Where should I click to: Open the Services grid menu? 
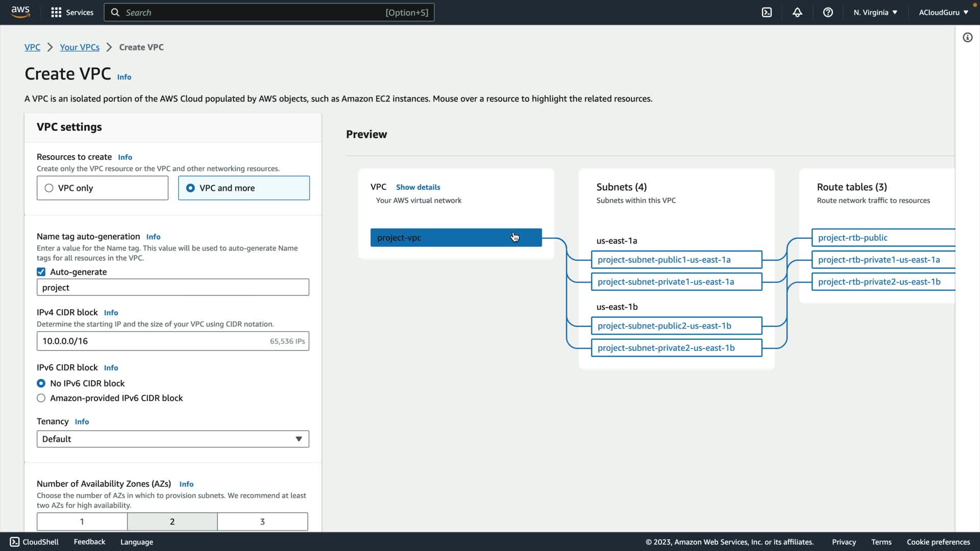56,12
